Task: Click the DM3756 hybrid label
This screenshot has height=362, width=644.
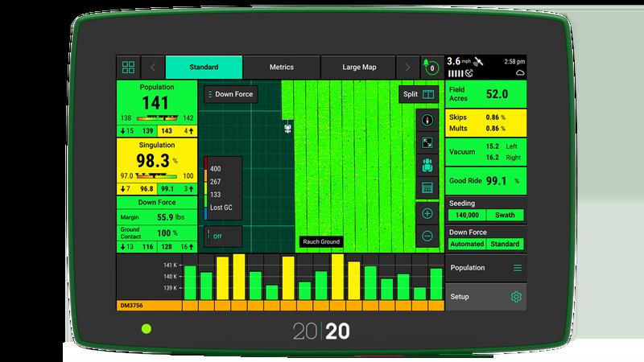Action: pyautogui.click(x=132, y=306)
